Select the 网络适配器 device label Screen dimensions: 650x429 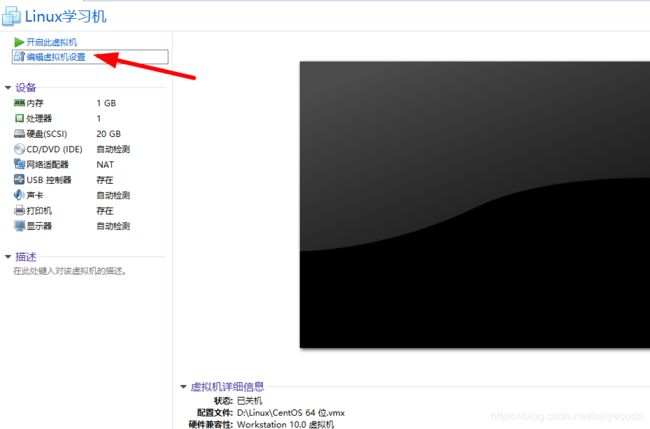coord(47,165)
